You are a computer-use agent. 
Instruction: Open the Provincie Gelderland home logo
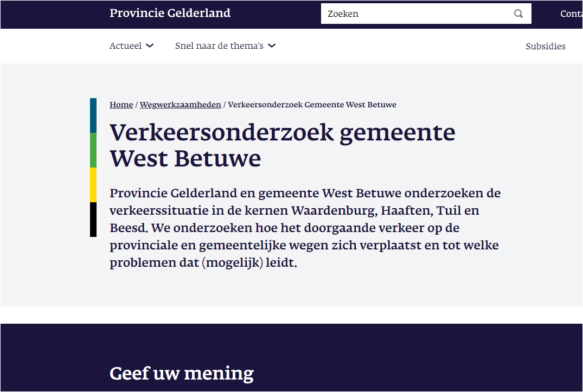pyautogui.click(x=170, y=13)
